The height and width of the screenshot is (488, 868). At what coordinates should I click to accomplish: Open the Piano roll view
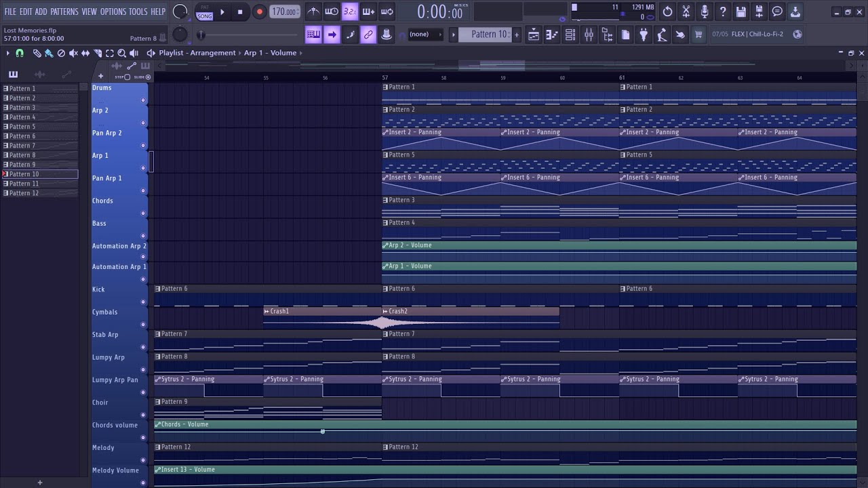552,35
